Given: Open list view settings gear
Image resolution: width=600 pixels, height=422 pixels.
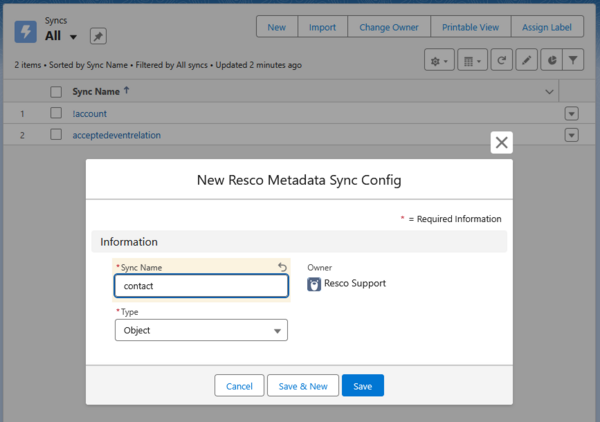Looking at the screenshot, I should click(x=438, y=61).
